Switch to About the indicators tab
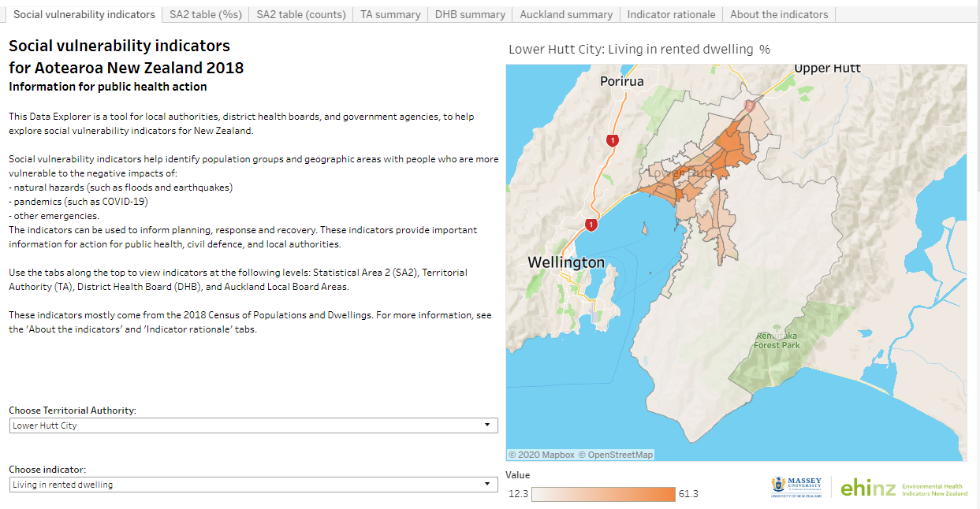The image size is (980, 509). pyautogui.click(x=779, y=14)
